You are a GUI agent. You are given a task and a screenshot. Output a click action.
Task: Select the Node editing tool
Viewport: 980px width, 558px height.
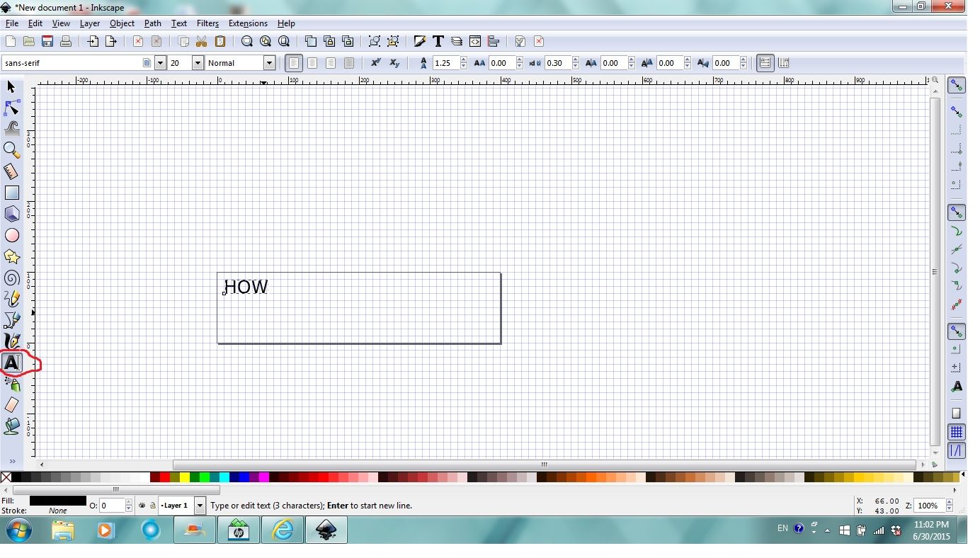tap(11, 107)
